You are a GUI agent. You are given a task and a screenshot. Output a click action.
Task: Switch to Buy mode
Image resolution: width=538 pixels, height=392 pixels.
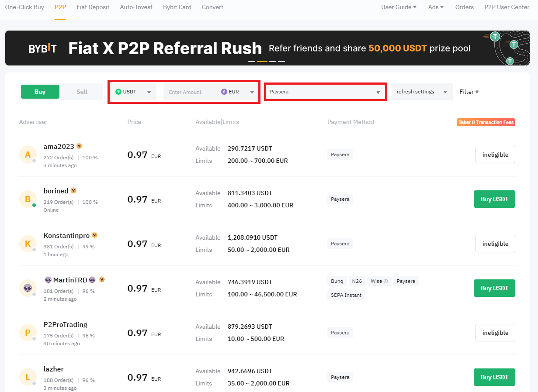tap(40, 92)
